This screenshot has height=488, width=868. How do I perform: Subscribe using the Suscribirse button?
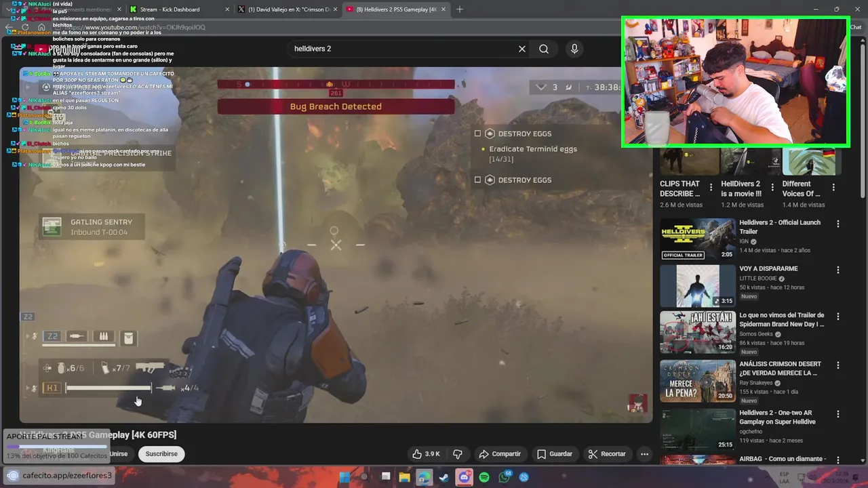pos(161,454)
